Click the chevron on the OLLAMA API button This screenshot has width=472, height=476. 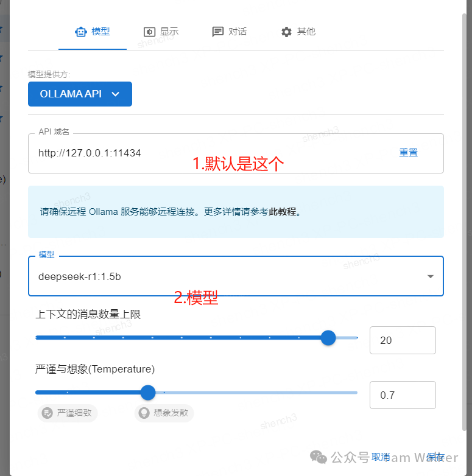coord(116,94)
